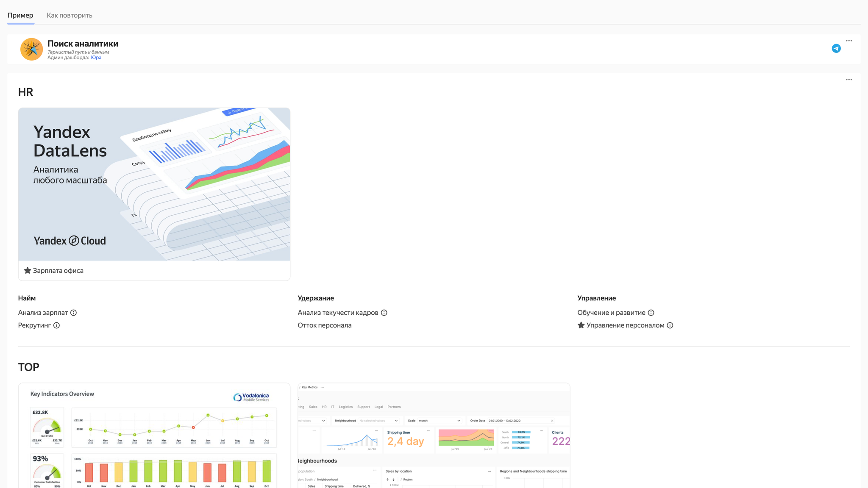Switch to the Как повторить tab
Image resolution: width=868 pixels, height=488 pixels.
coord(70,15)
